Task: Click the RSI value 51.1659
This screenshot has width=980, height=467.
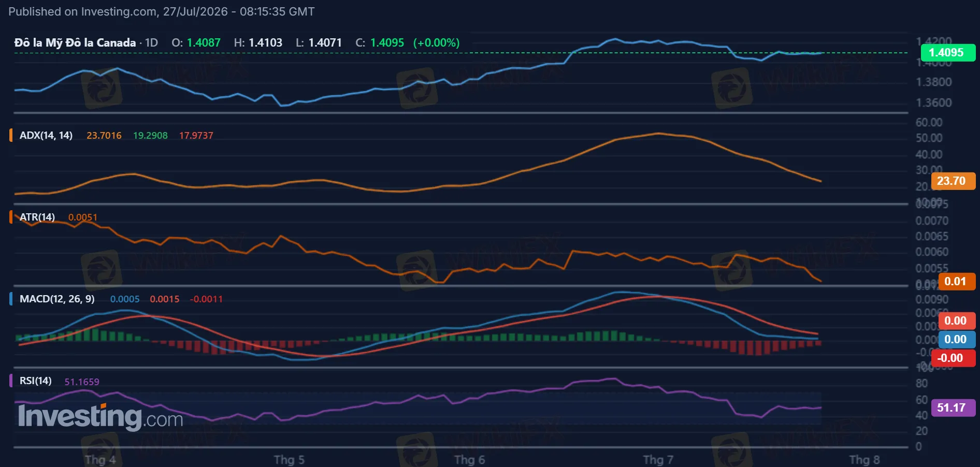Action: (x=82, y=382)
